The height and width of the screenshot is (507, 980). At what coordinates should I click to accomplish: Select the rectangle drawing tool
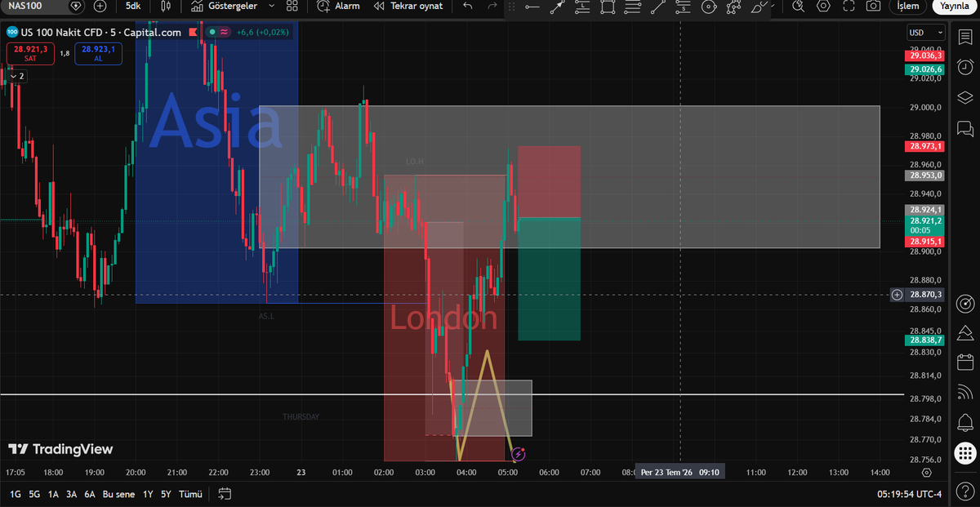point(608,7)
